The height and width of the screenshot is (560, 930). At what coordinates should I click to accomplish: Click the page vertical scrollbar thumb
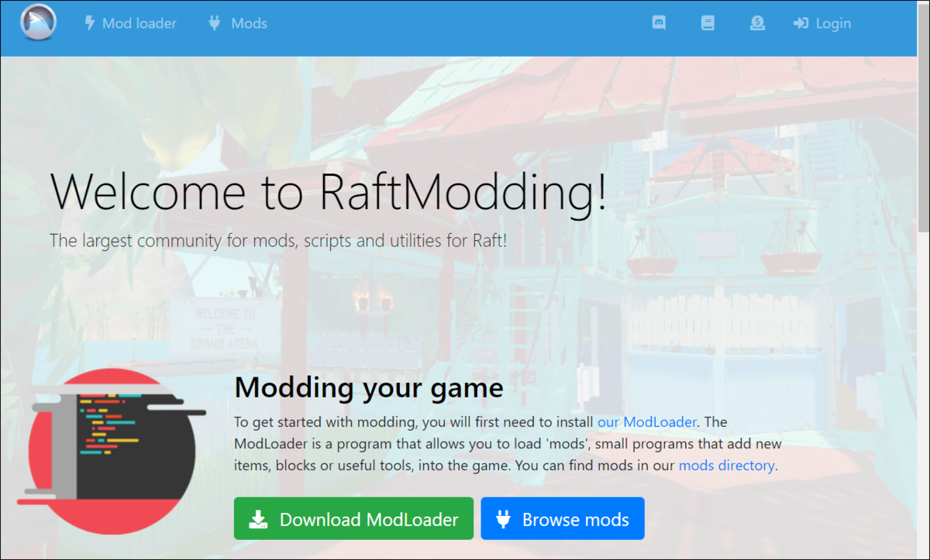[923, 119]
